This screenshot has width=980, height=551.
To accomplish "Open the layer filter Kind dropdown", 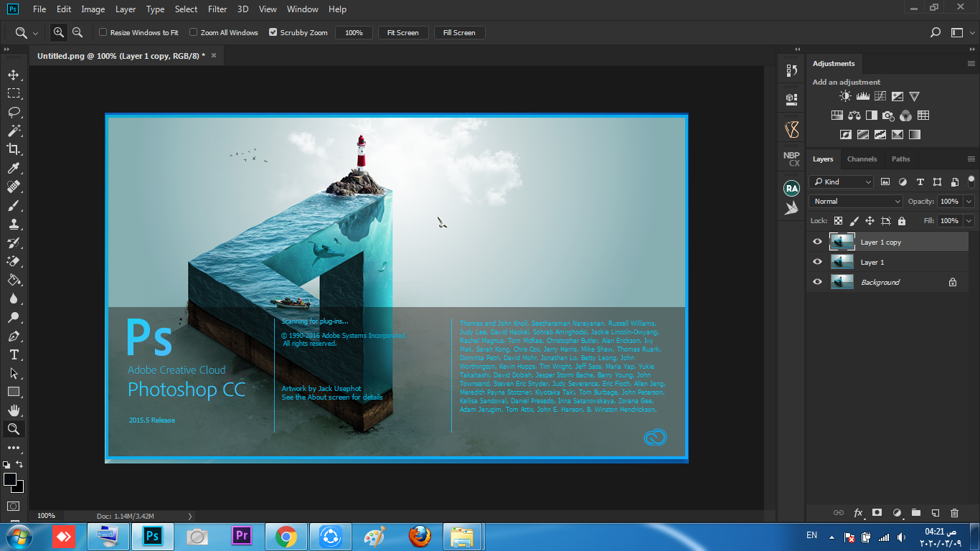I will point(841,182).
